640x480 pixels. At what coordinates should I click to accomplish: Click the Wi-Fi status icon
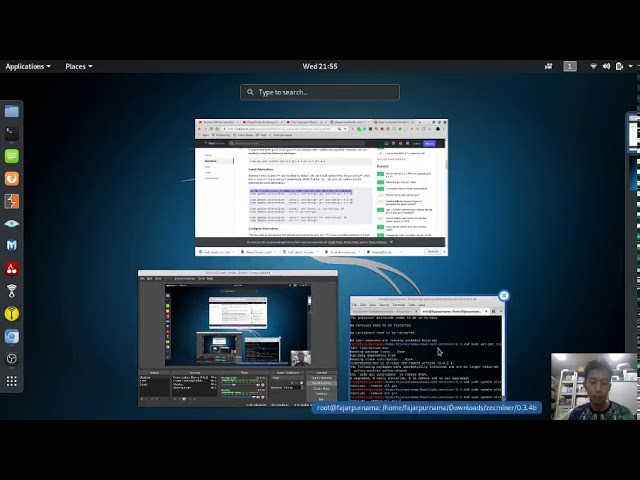593,66
